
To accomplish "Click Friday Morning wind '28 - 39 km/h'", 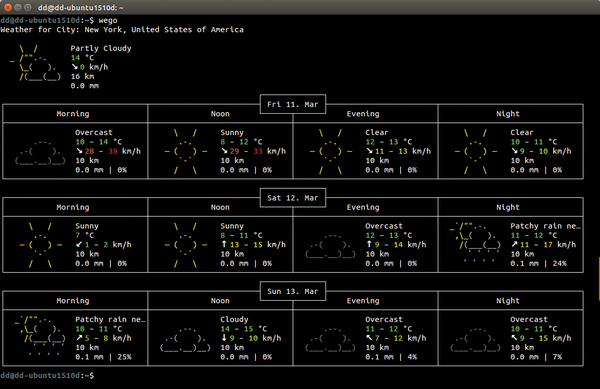I will tap(108, 151).
